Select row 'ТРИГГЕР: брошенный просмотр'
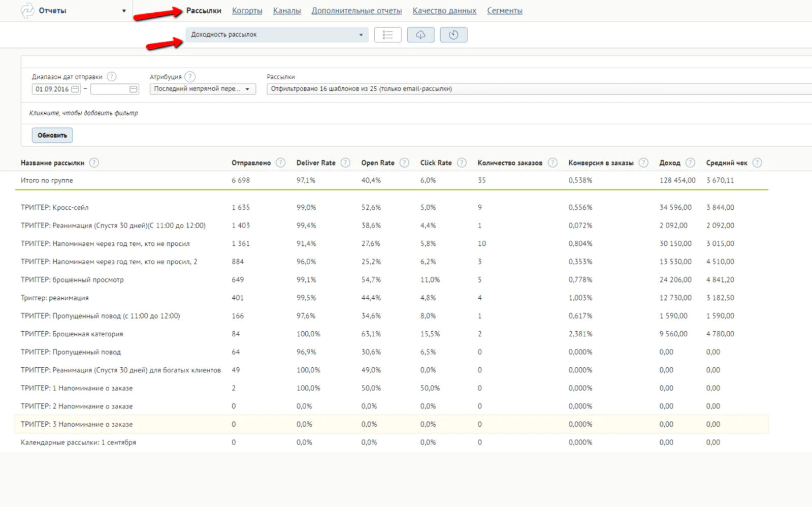The image size is (812, 507). point(392,279)
